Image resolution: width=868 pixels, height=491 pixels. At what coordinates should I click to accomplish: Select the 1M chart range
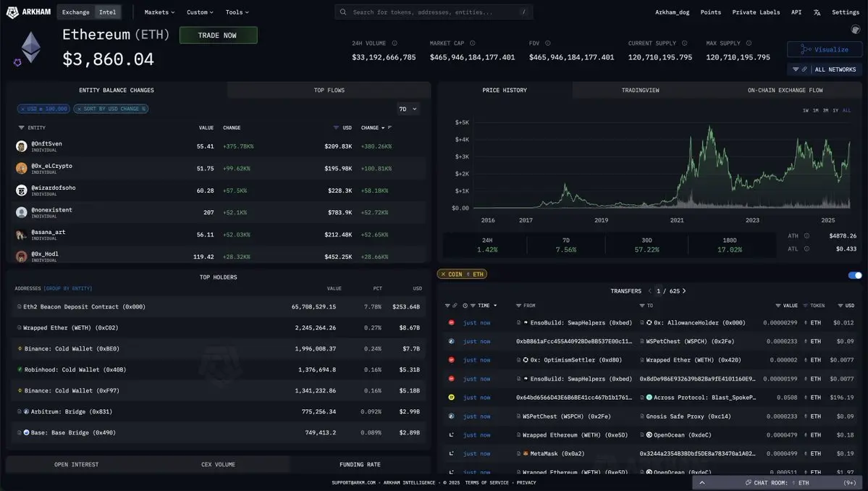pos(815,111)
